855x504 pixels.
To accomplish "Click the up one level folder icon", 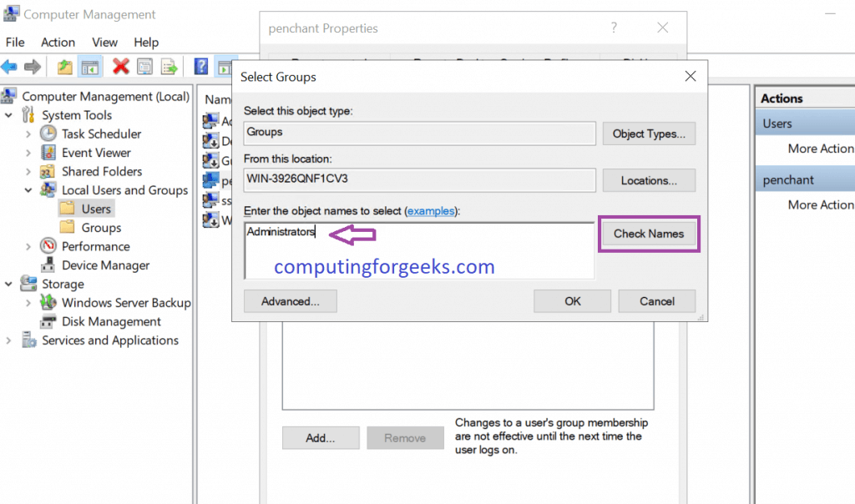I will pos(64,67).
